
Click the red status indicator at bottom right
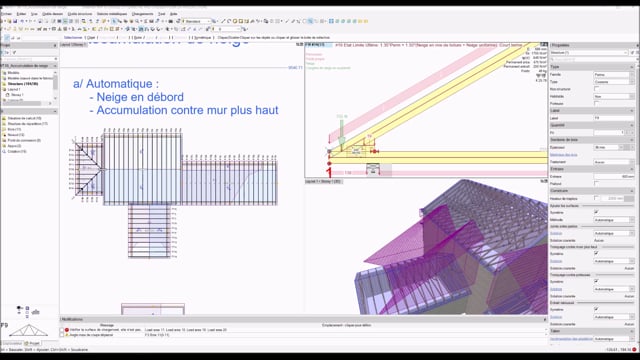click(634, 350)
